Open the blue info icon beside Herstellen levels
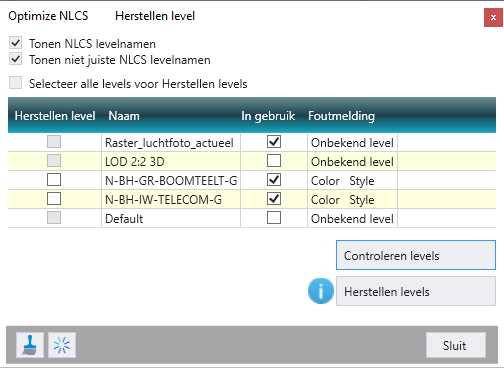The image size is (504, 368). pyautogui.click(x=321, y=291)
